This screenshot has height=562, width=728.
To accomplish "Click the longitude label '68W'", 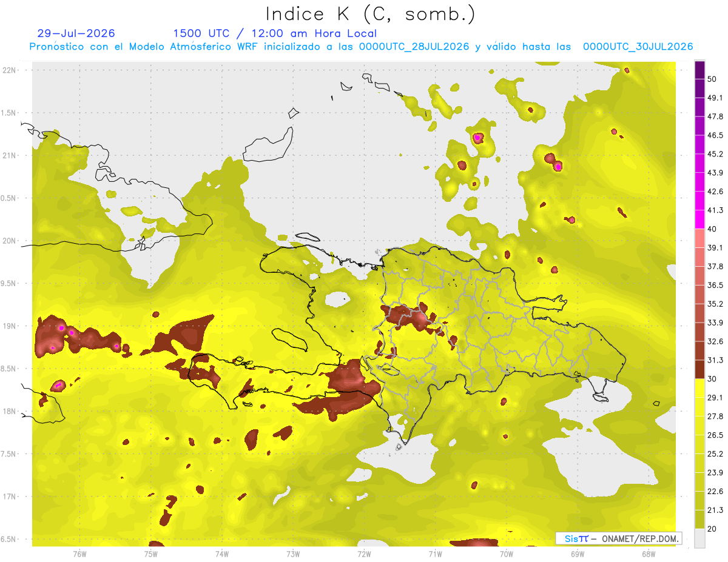I will [x=648, y=554].
